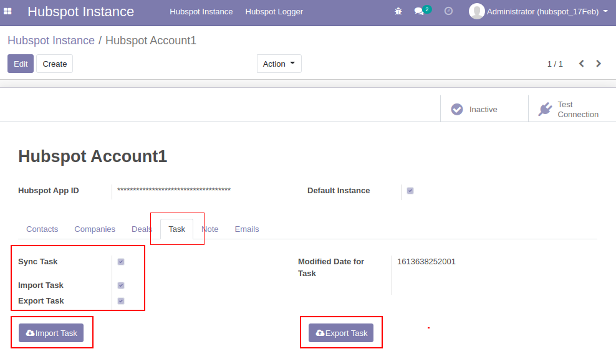616x364 pixels.
Task: Click the Modified Date value 1613638252001
Action: click(426, 262)
